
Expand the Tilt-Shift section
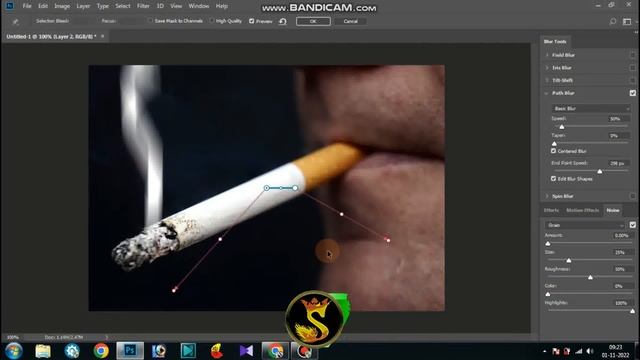point(547,80)
